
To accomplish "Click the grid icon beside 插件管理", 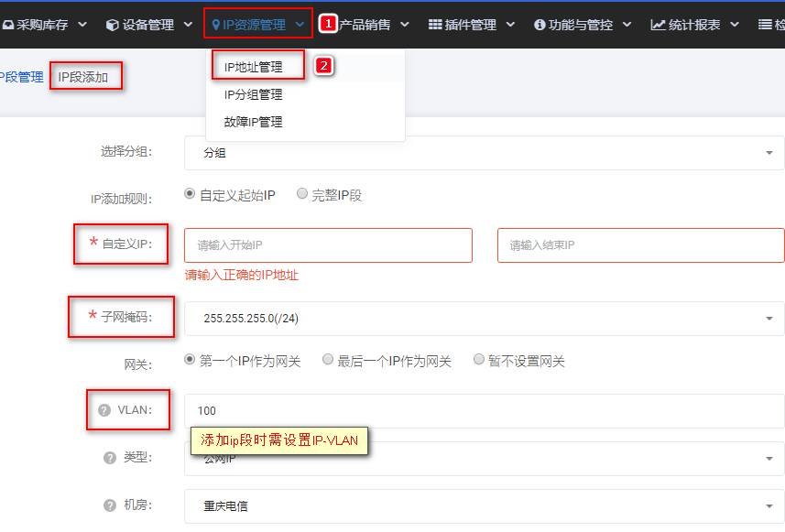I will tap(435, 24).
